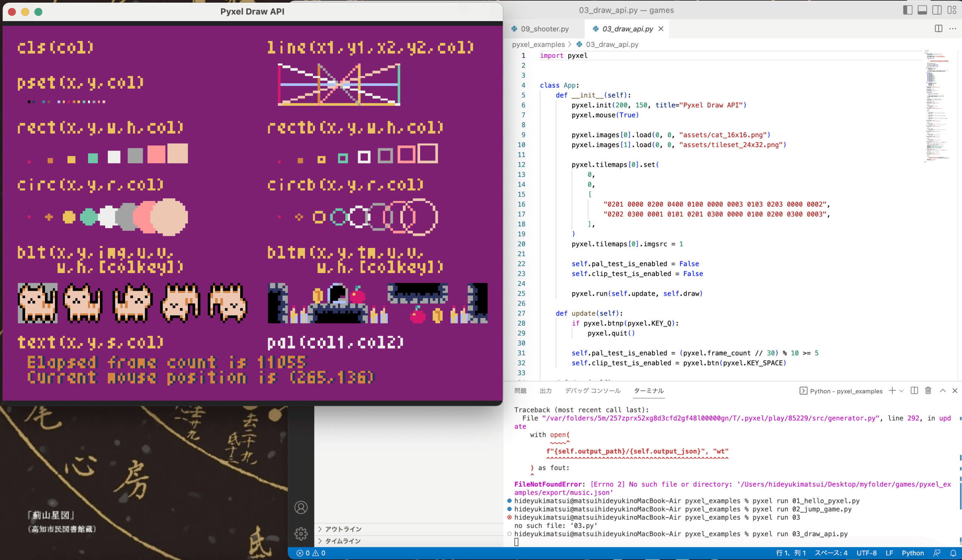Kill terminal with trash icon
This screenshot has height=560, width=962.
(x=928, y=391)
